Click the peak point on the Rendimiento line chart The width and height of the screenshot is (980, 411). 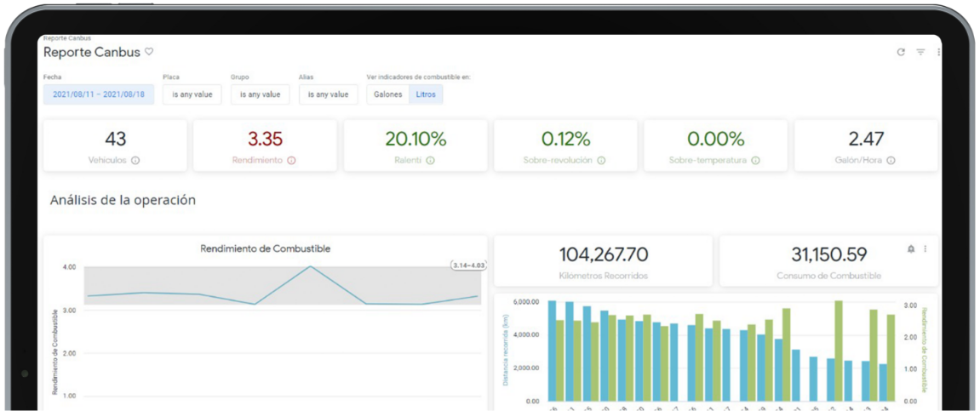[310, 267]
